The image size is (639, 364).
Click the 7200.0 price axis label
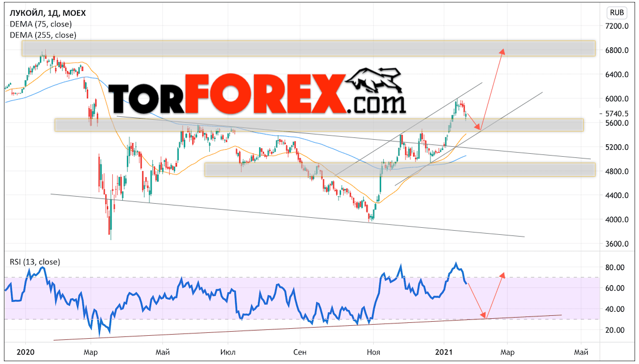pyautogui.click(x=617, y=26)
